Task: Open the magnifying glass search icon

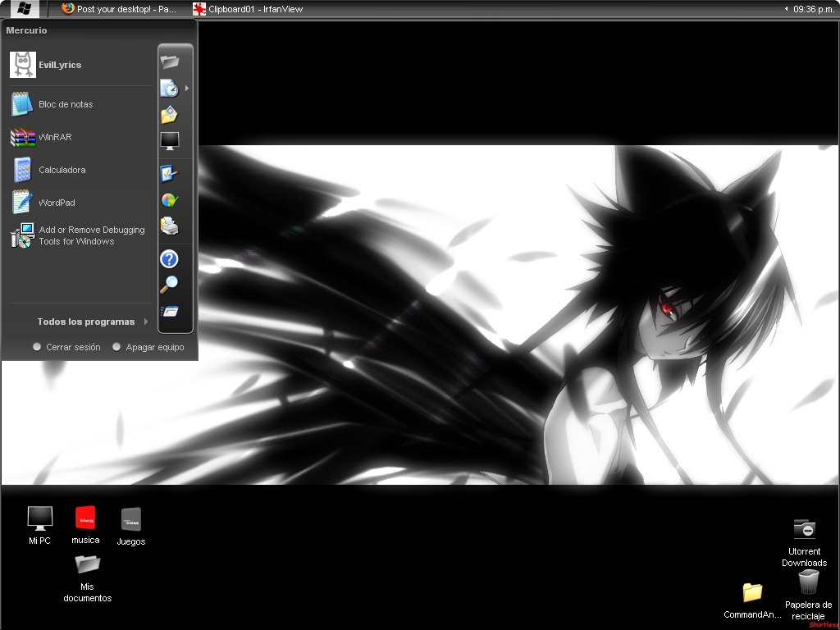Action: pos(169,285)
